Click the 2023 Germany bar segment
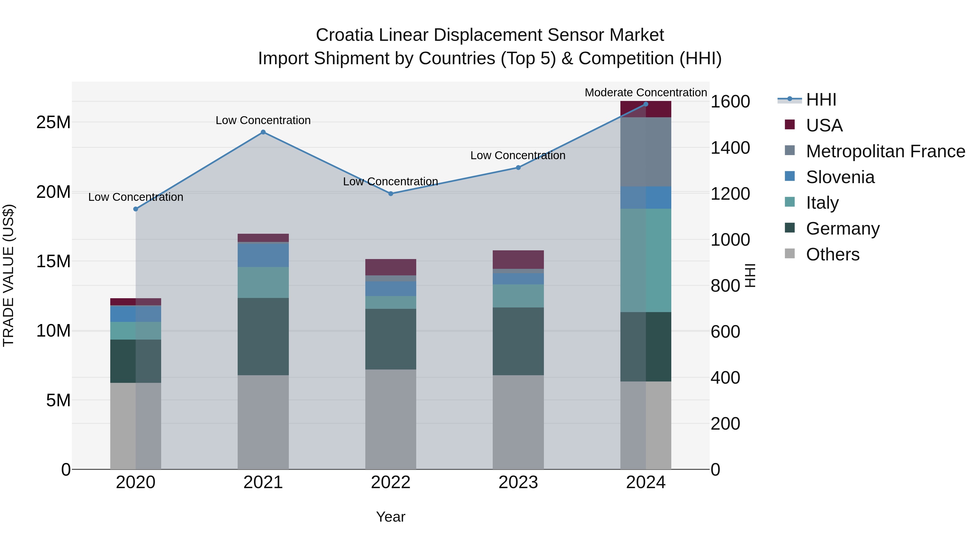 (518, 341)
